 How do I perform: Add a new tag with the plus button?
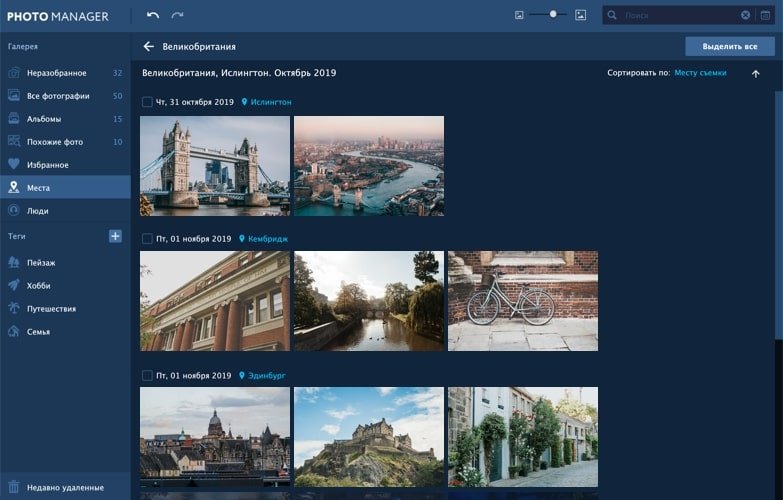tap(115, 236)
